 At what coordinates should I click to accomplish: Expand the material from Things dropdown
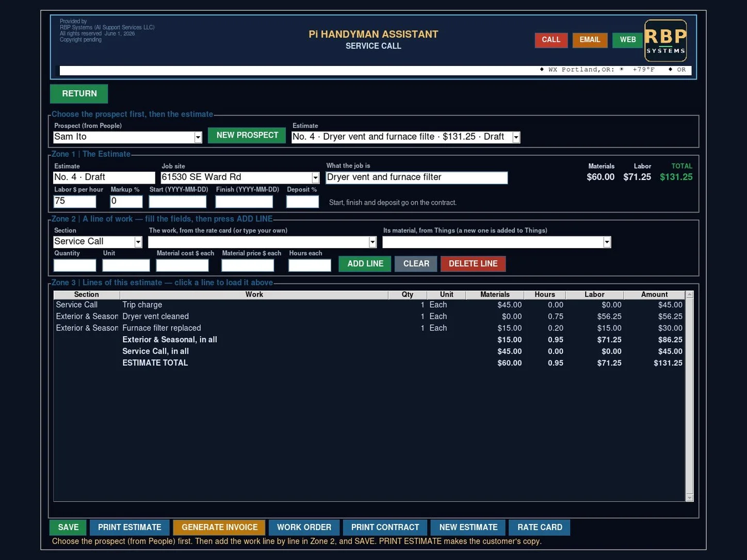(x=607, y=242)
